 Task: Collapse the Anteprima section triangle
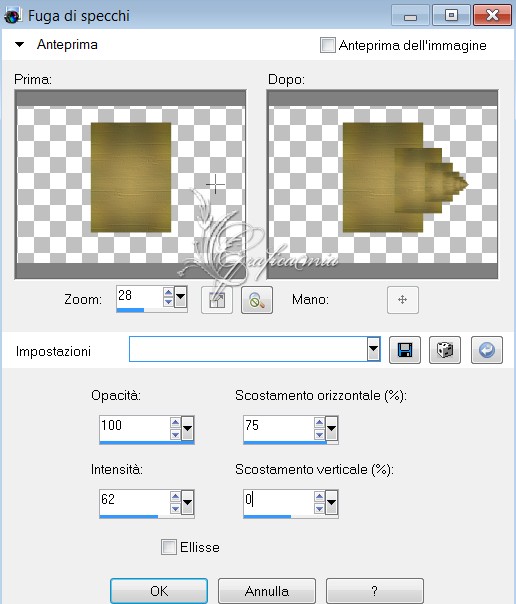click(x=19, y=45)
